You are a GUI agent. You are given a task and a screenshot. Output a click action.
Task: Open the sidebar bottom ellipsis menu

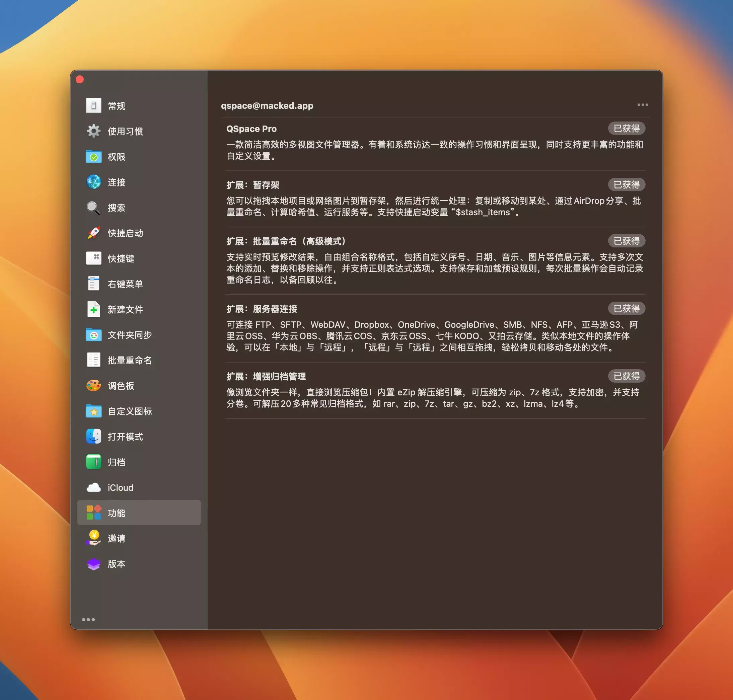coord(88,619)
